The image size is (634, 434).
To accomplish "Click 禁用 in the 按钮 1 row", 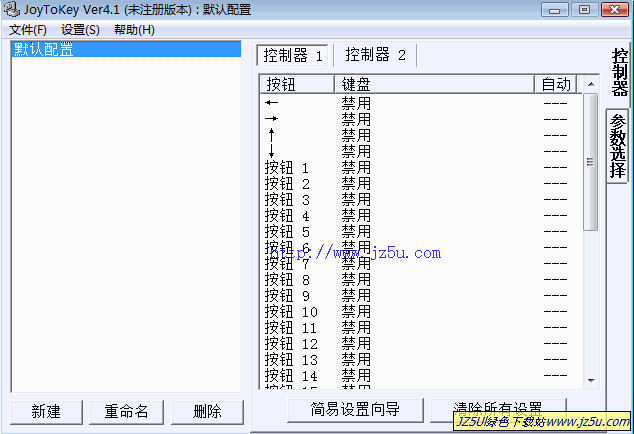I will coord(356,167).
